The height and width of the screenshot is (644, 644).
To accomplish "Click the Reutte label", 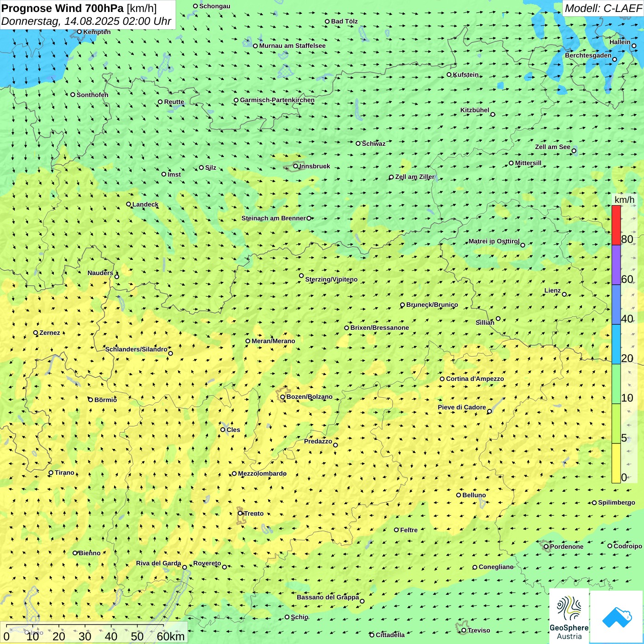I will [x=174, y=102].
